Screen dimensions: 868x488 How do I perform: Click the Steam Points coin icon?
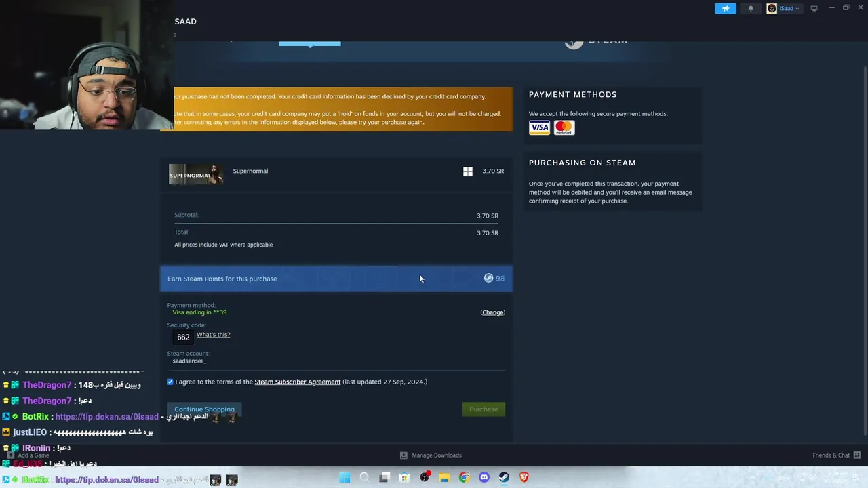(488, 278)
